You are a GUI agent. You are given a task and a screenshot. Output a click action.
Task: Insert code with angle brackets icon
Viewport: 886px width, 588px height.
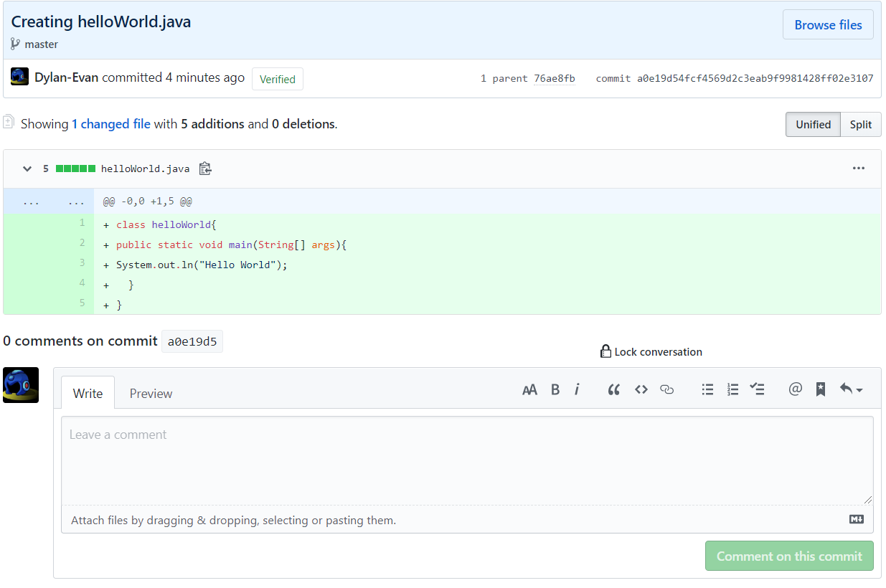[x=641, y=389]
